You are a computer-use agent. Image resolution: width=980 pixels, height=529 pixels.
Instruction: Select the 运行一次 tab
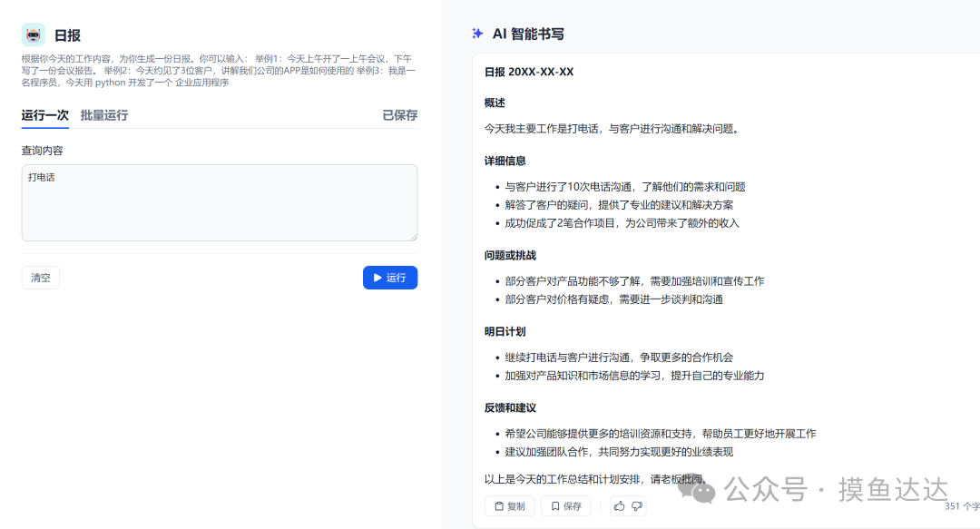click(x=44, y=116)
